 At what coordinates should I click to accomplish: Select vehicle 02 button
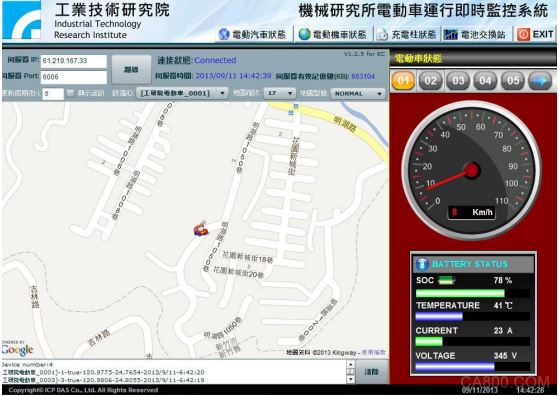[x=430, y=81]
